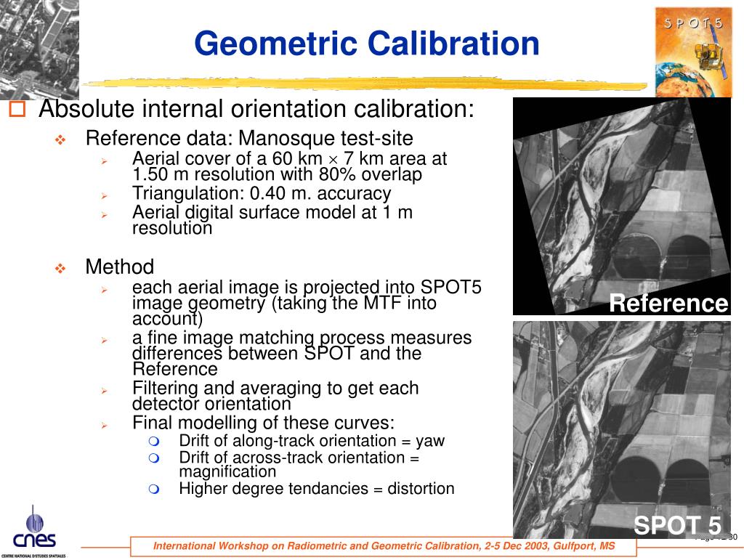Click the diamond bullet beside Reference data
The image size is (744, 560).
click(x=60, y=140)
